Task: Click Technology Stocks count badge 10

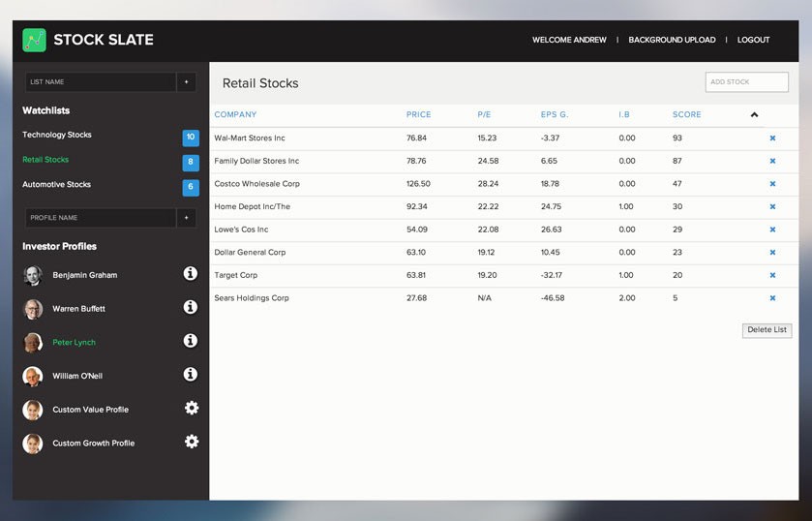Action: 191,138
